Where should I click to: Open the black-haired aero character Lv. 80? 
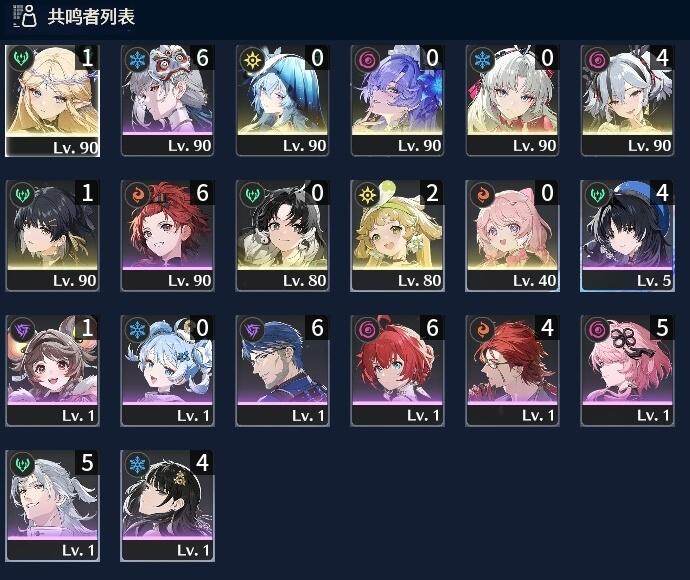click(x=283, y=235)
